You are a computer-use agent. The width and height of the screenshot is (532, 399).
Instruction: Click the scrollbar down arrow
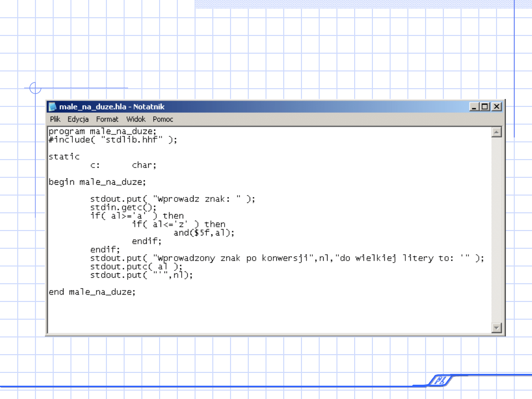497,328
